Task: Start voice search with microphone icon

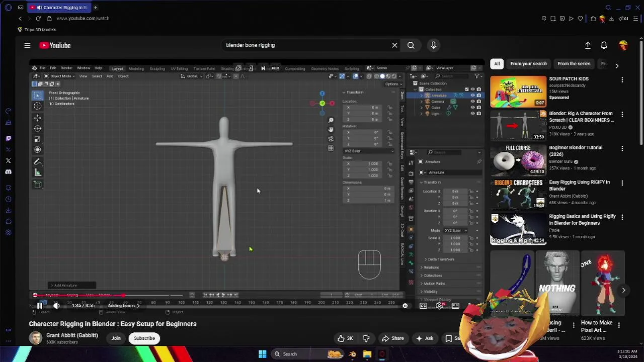Action: tap(434, 45)
